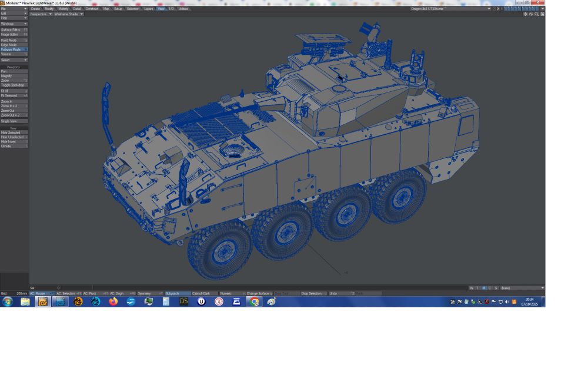Click Zoom Out x 2 button
588x368 pixels.
[14, 115]
